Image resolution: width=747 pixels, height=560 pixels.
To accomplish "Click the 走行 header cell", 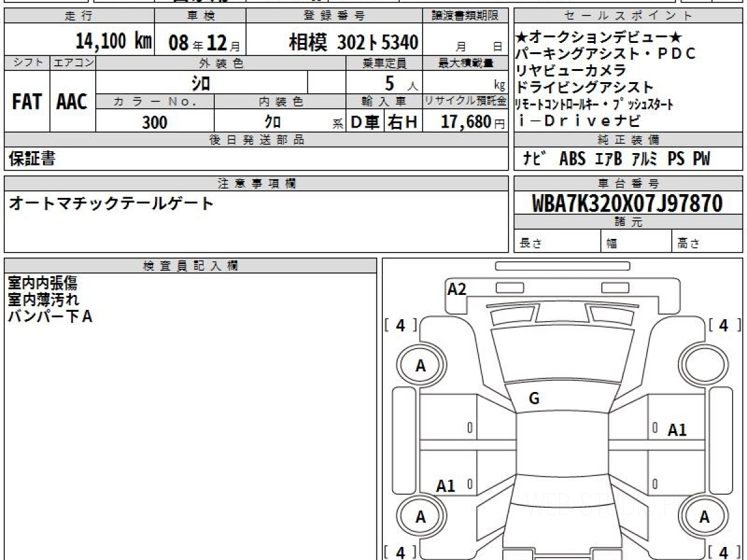I will (x=78, y=16).
